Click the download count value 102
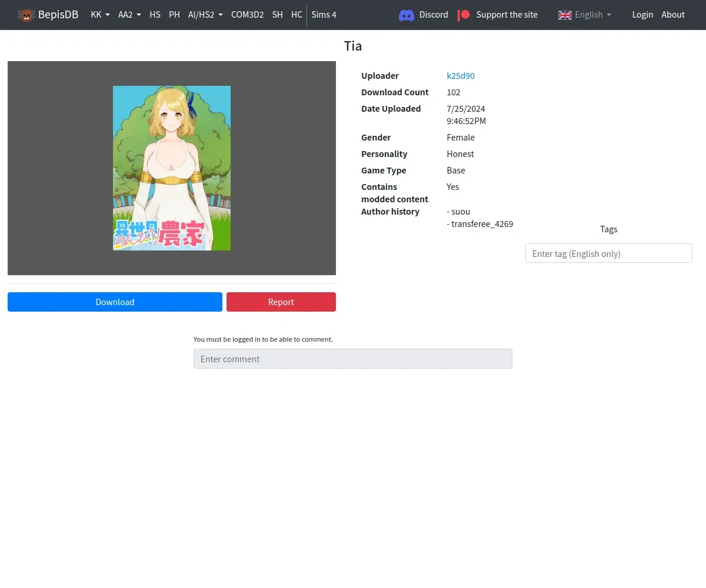 coord(454,92)
